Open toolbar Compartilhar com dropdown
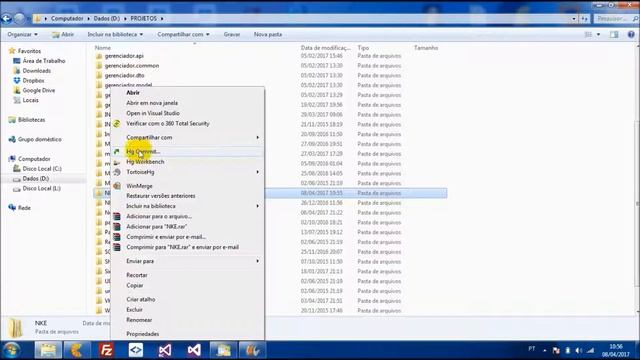640x360 pixels. [183, 34]
